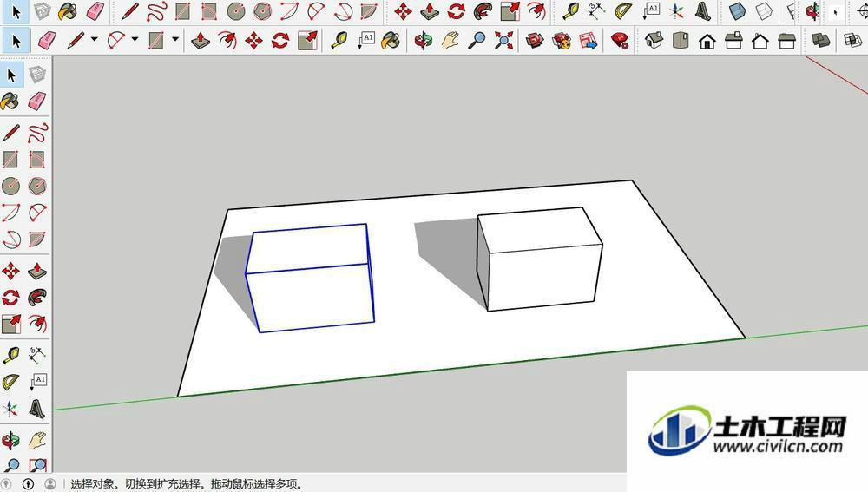
Task: Click the blue-highlighted selected box in the model
Action: (x=311, y=279)
